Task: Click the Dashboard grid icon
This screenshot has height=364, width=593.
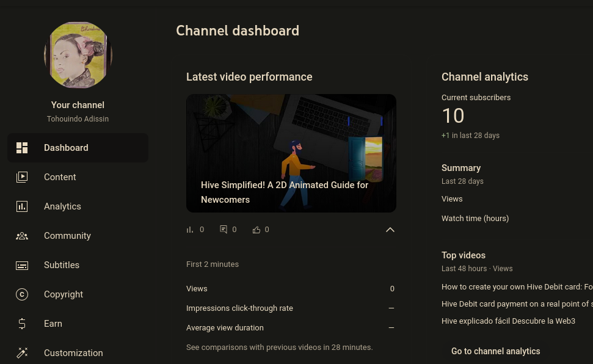Action: 22,148
